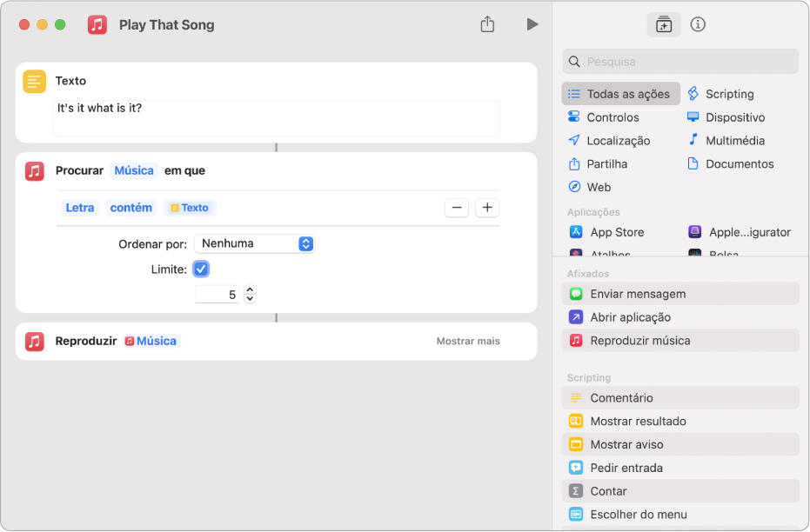Image resolution: width=810 pixels, height=532 pixels.
Task: Add the Escolher do menu action
Action: 680,515
